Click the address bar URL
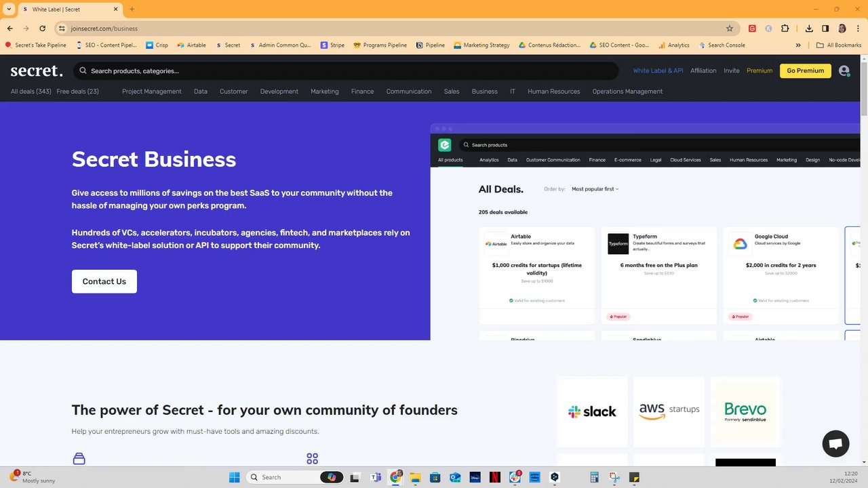Viewport: 868px width, 488px height. tap(104, 28)
